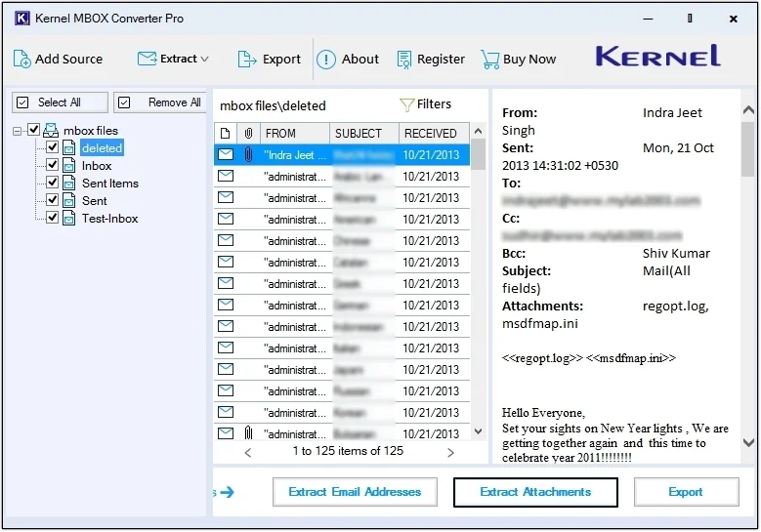
Task: Click the '1 to 125 items of 125' text
Action: pos(348,451)
